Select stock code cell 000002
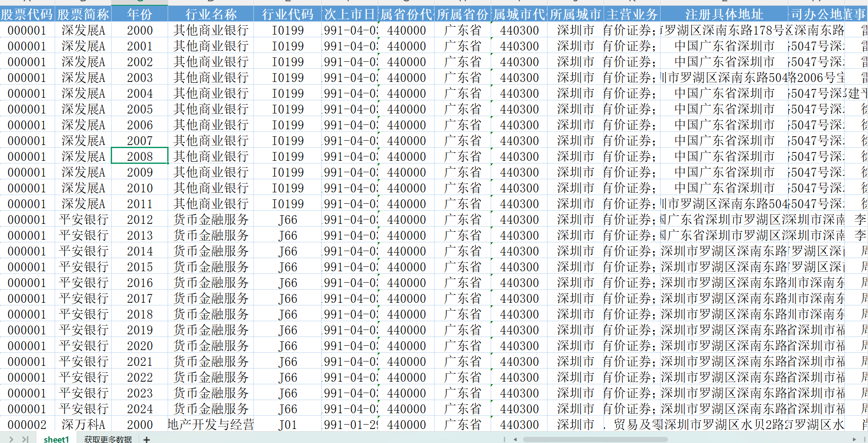Image resolution: width=868 pixels, height=443 pixels. point(28,425)
